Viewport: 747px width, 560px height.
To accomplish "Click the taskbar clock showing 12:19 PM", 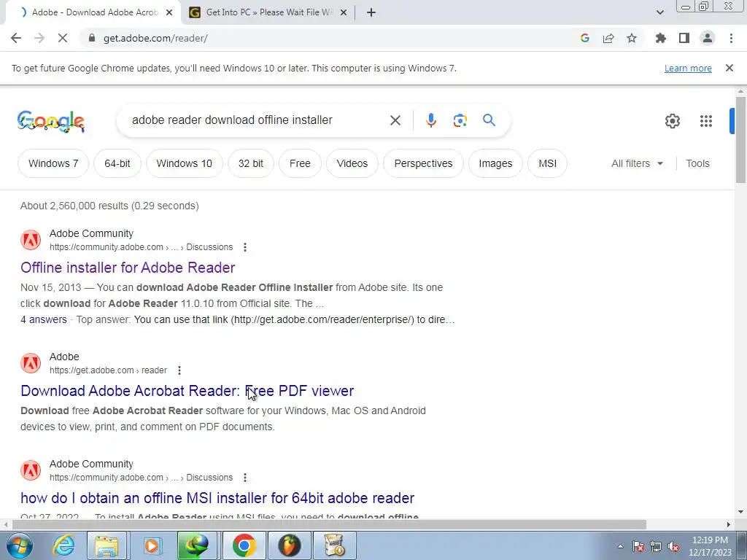I will (710, 546).
